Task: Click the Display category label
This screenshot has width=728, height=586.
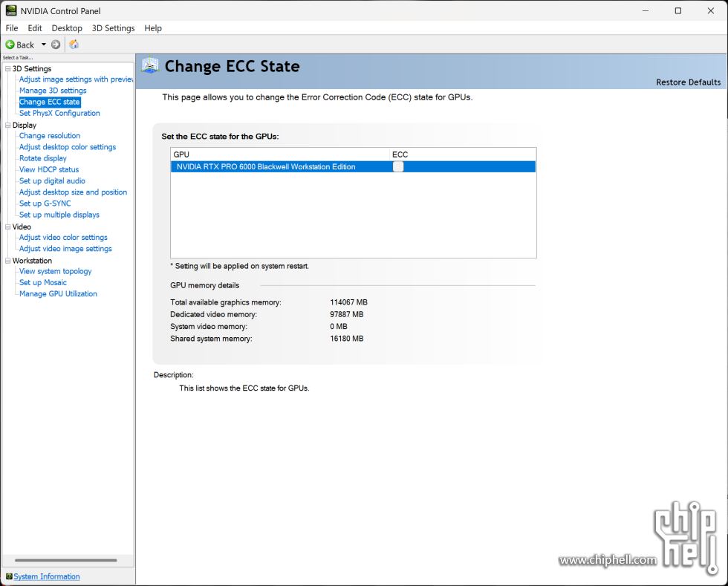Action: tap(24, 126)
